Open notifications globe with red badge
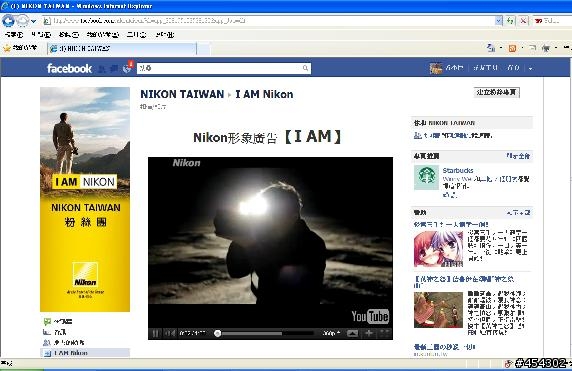The width and height of the screenshot is (572, 371). (x=127, y=68)
